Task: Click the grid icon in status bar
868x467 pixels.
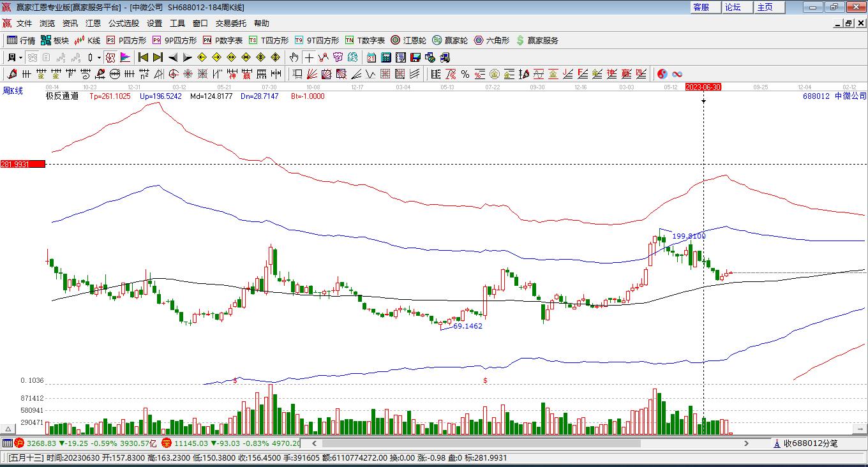Action: tap(7, 443)
